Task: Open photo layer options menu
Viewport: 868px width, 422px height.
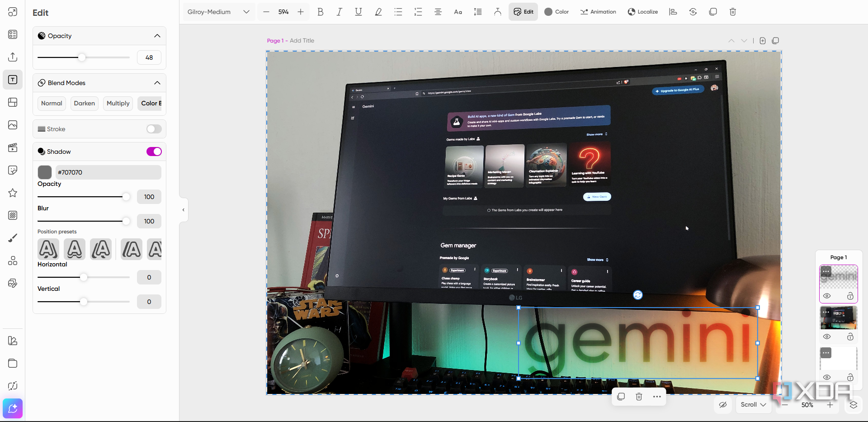Action: 826,312
